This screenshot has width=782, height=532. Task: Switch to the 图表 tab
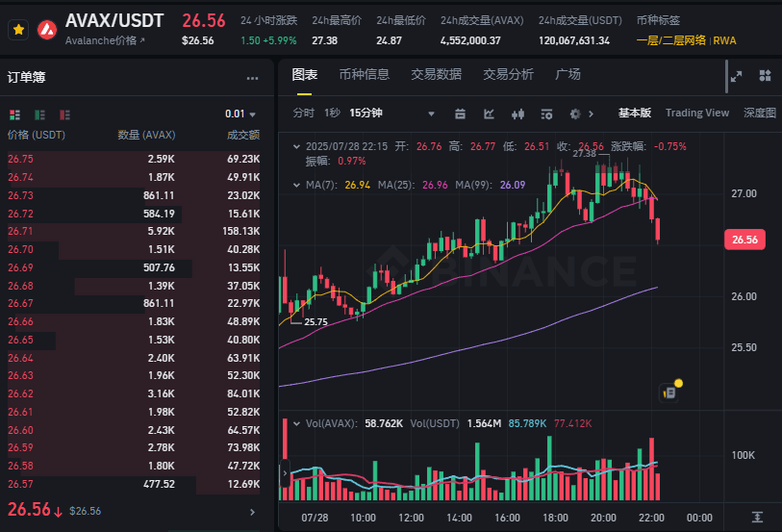[304, 75]
